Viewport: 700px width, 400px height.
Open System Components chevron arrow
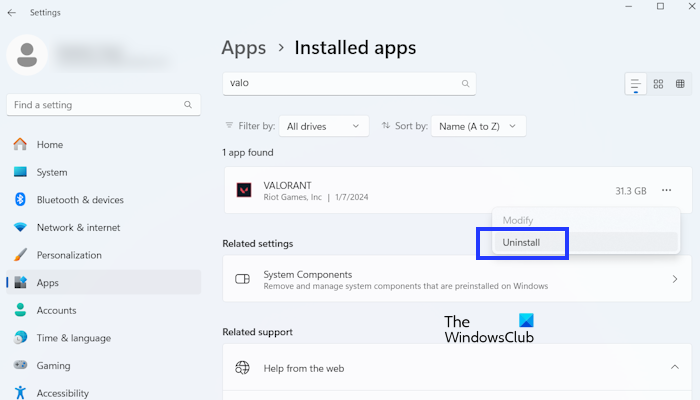click(x=675, y=279)
